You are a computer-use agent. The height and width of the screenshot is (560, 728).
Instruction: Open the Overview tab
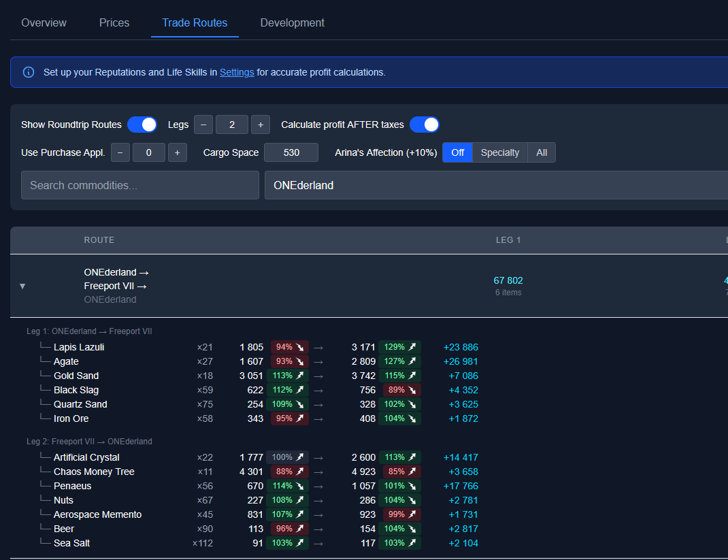pos(44,22)
